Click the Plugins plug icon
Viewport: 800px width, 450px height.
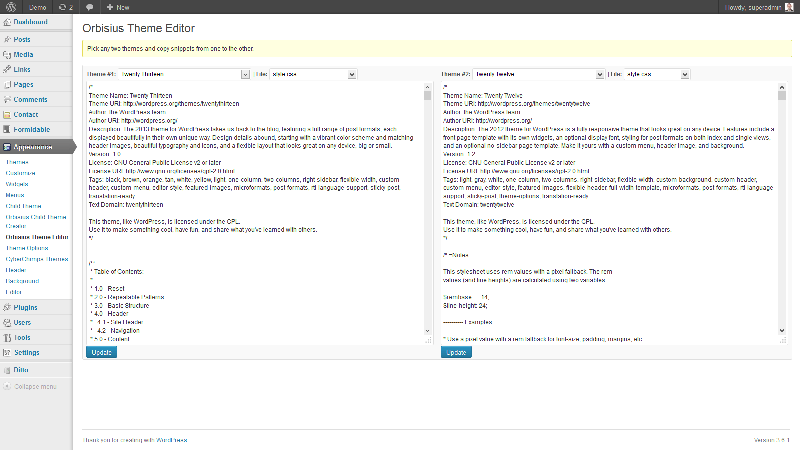(7, 308)
